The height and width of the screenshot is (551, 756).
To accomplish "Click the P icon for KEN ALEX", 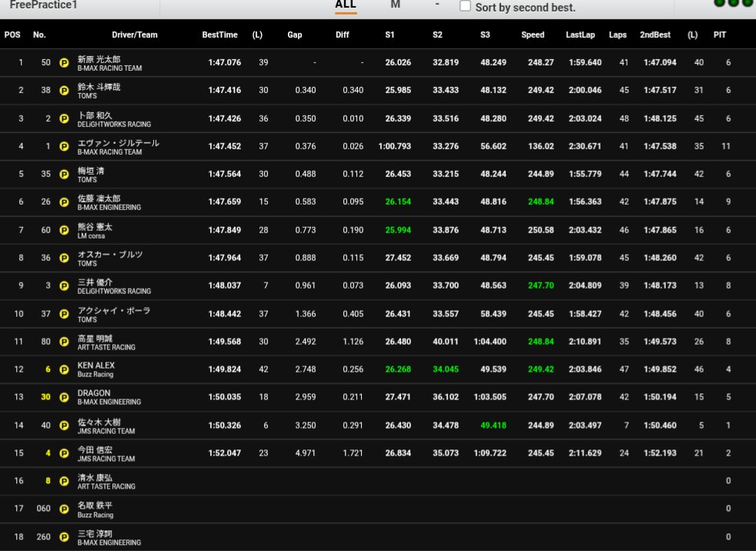I will click(64, 369).
